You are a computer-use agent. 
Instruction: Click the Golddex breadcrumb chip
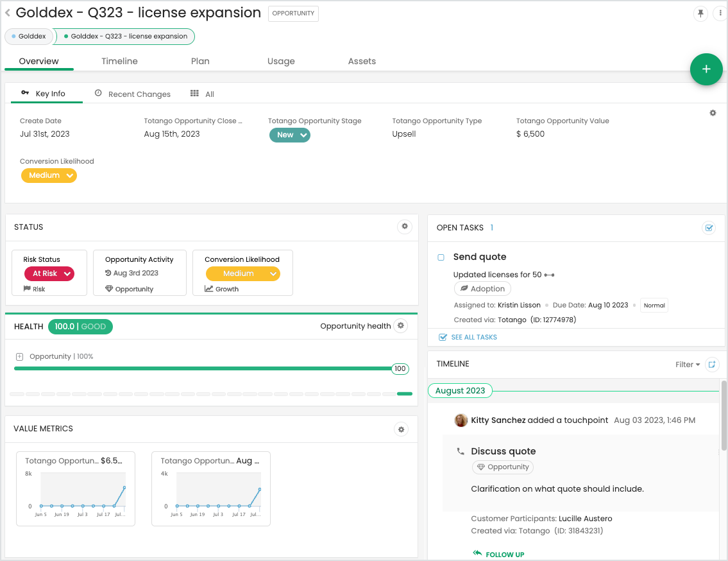(x=29, y=36)
